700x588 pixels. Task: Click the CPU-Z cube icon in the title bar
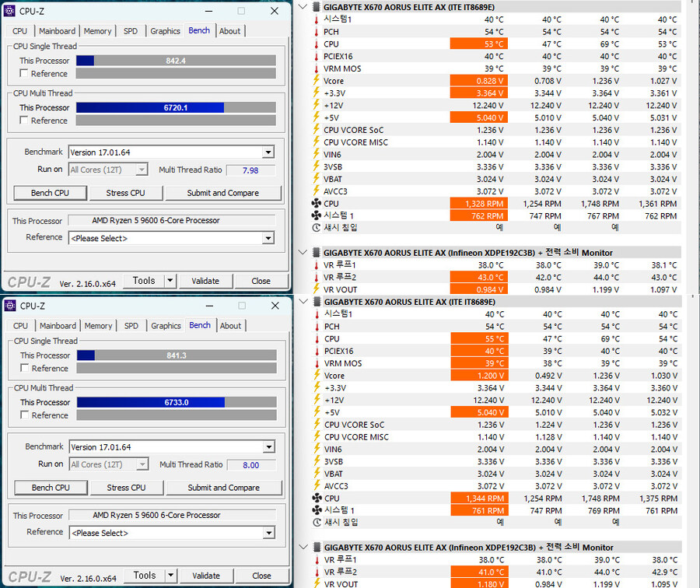coord(8,11)
